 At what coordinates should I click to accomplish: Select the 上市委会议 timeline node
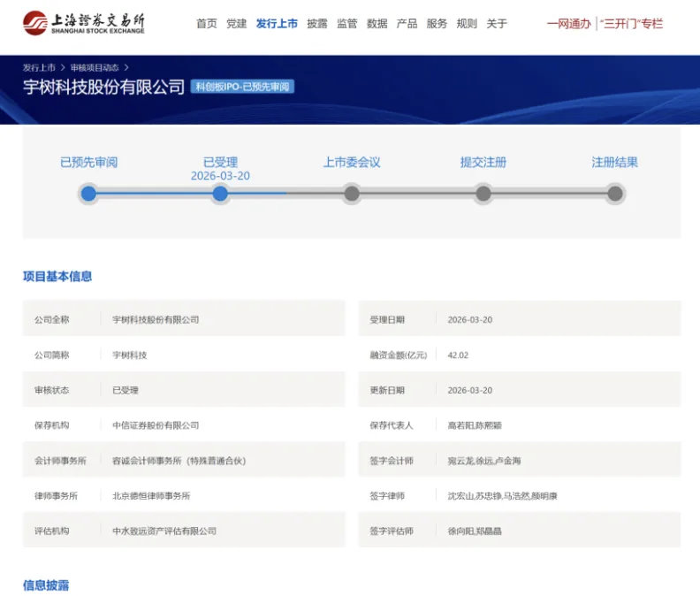click(x=352, y=194)
